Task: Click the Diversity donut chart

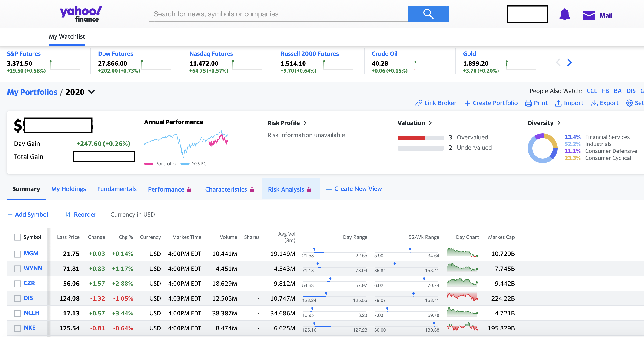Action: [542, 148]
